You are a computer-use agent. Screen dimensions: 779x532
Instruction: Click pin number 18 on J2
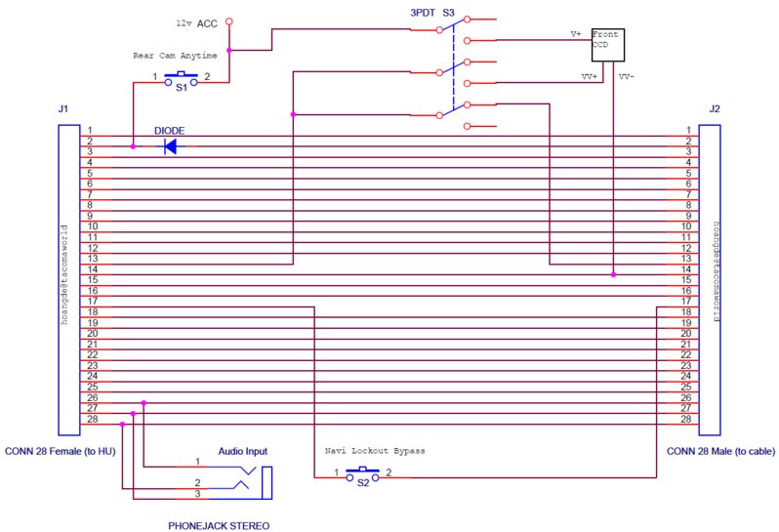click(x=686, y=312)
